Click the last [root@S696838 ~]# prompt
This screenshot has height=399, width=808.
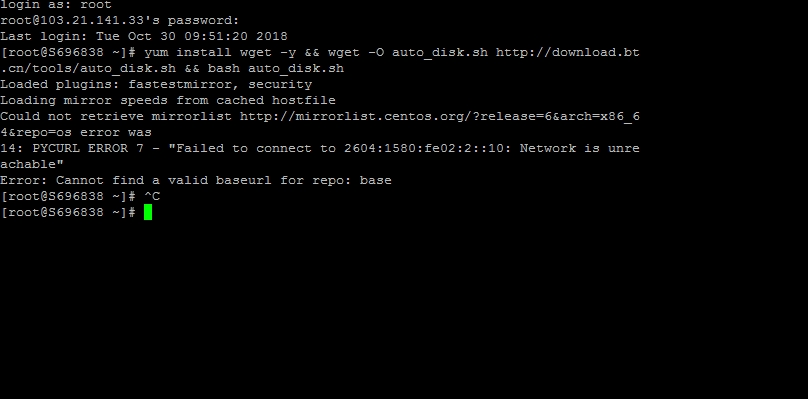point(68,212)
